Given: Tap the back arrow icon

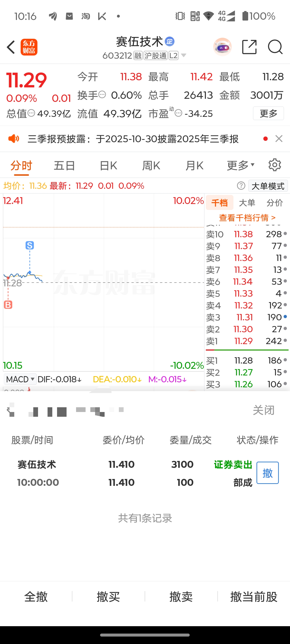Looking at the screenshot, I should click(11, 47).
